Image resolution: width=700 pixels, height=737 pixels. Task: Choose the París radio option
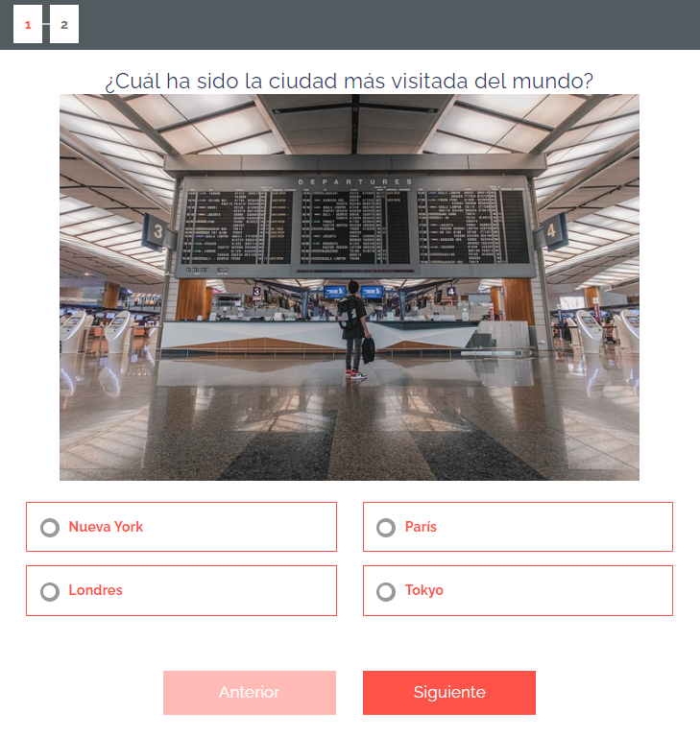[x=386, y=528]
